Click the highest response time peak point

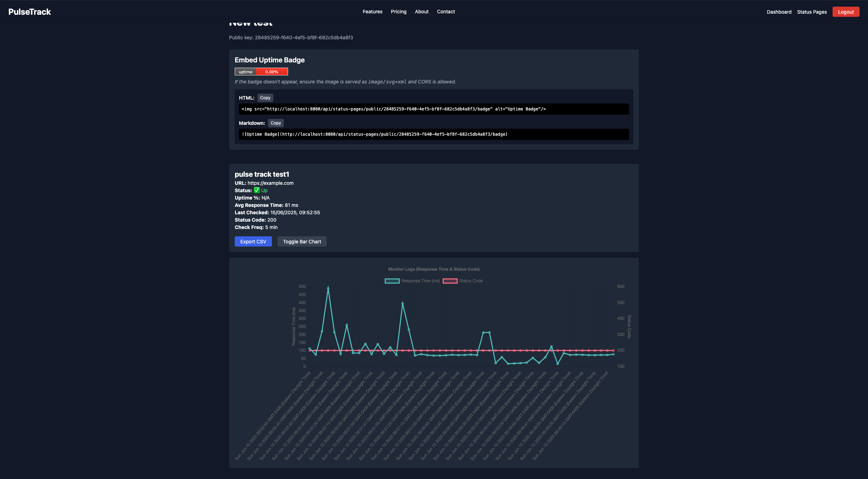(328, 289)
